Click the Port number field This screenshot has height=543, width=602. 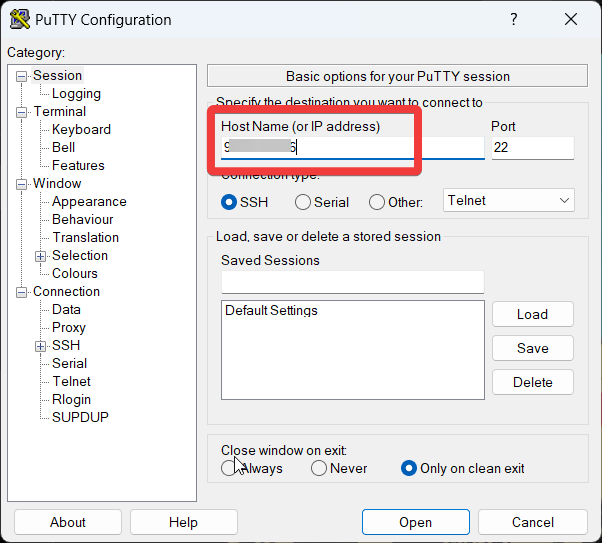tap(532, 148)
